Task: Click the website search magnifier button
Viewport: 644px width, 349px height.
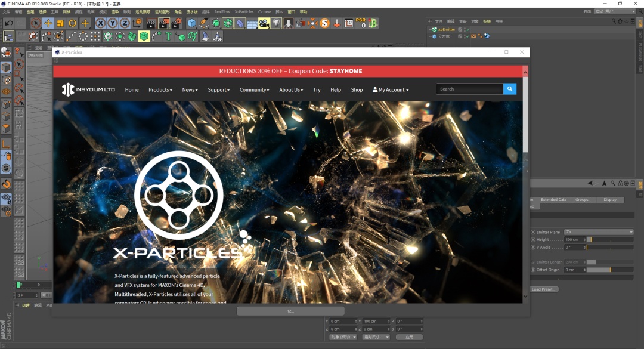Action: [x=510, y=89]
